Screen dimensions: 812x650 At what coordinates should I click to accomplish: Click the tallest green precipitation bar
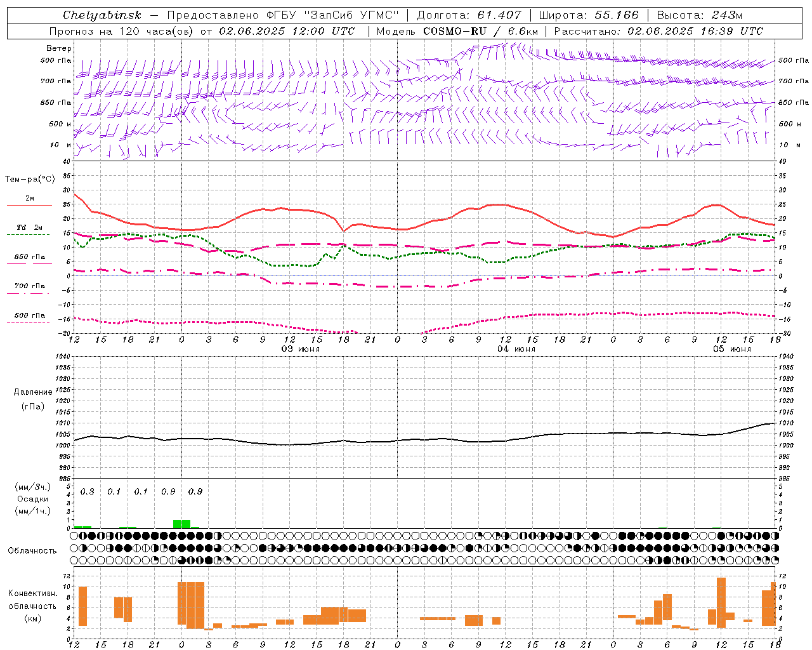pyautogui.click(x=181, y=524)
